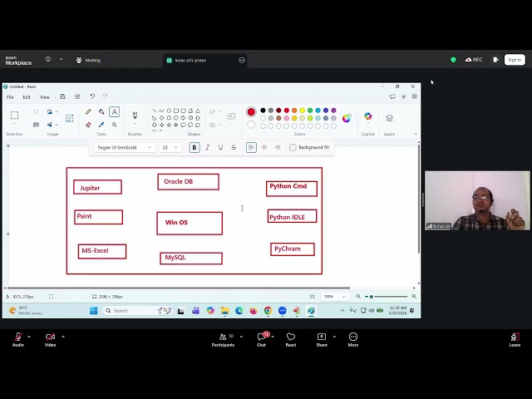This screenshot has height=399, width=532.
Task: Click the kvrao sir video thumbnail
Action: pyautogui.click(x=477, y=200)
